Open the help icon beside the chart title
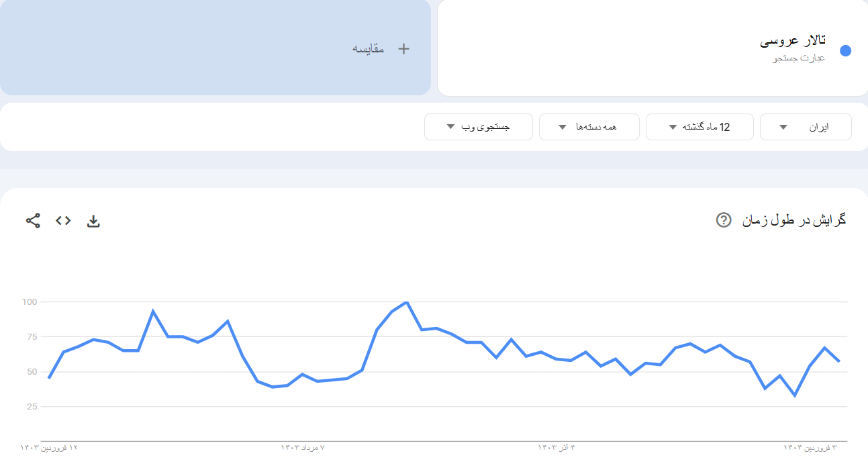 pyautogui.click(x=723, y=220)
